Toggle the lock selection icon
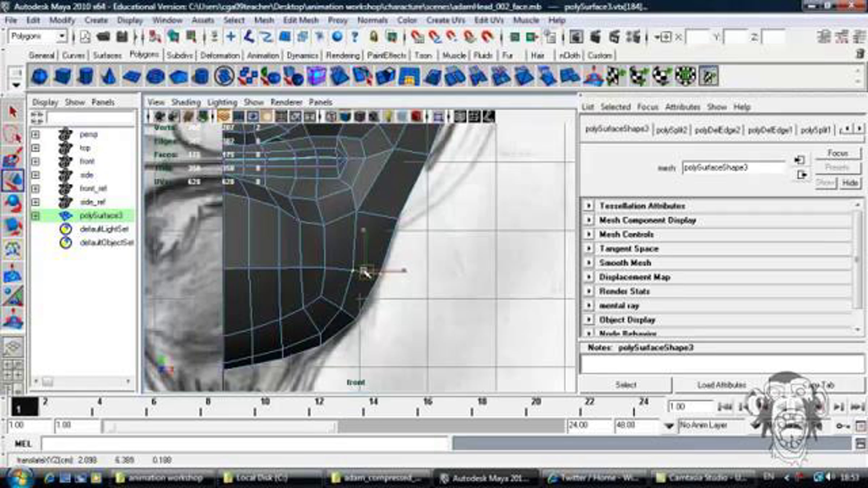The image size is (868, 488). tap(374, 37)
